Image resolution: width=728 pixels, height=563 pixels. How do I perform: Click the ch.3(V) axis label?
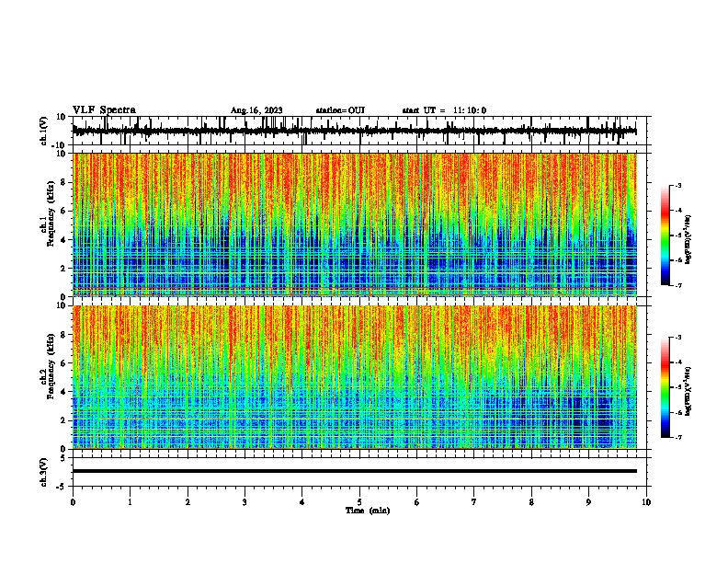tap(44, 472)
